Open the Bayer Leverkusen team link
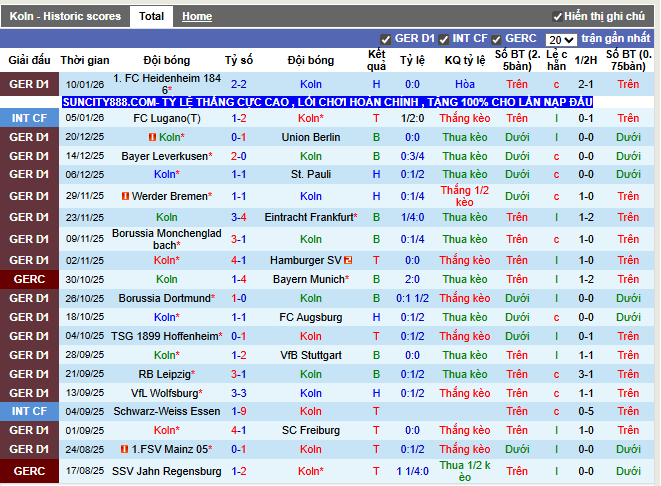The height and width of the screenshot is (486, 661). click(x=165, y=156)
